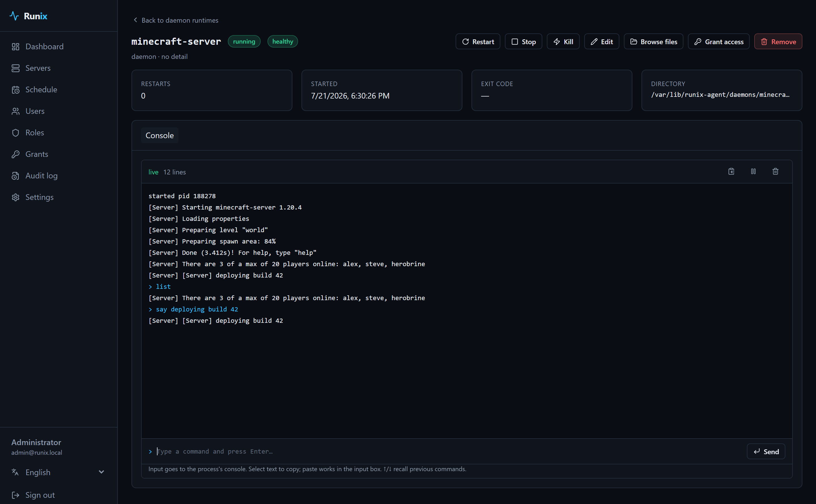Go back to daemon runtimes
Image resolution: width=816 pixels, height=504 pixels.
pyautogui.click(x=175, y=20)
